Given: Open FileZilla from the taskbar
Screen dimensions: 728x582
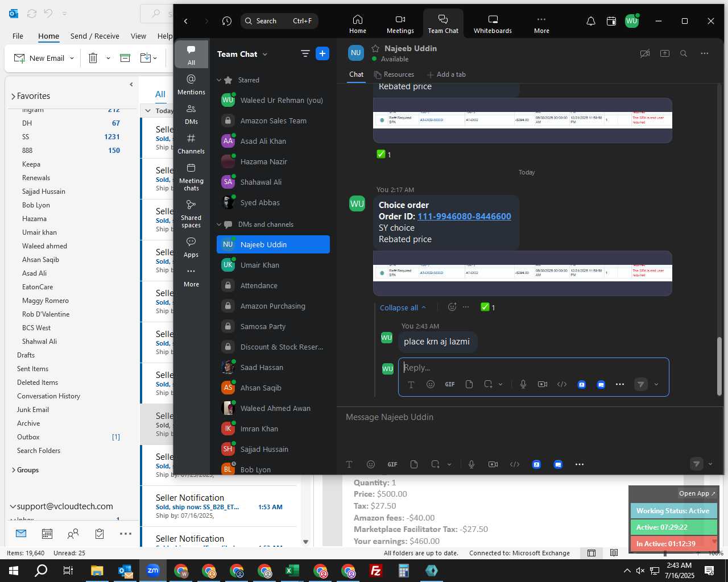Looking at the screenshot, I should (376, 571).
